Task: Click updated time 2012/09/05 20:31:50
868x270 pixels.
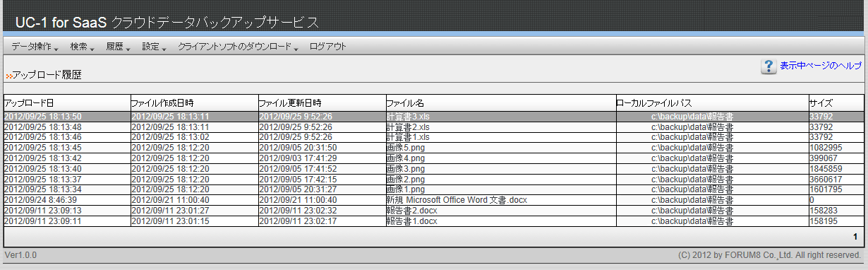Action: pyautogui.click(x=299, y=148)
